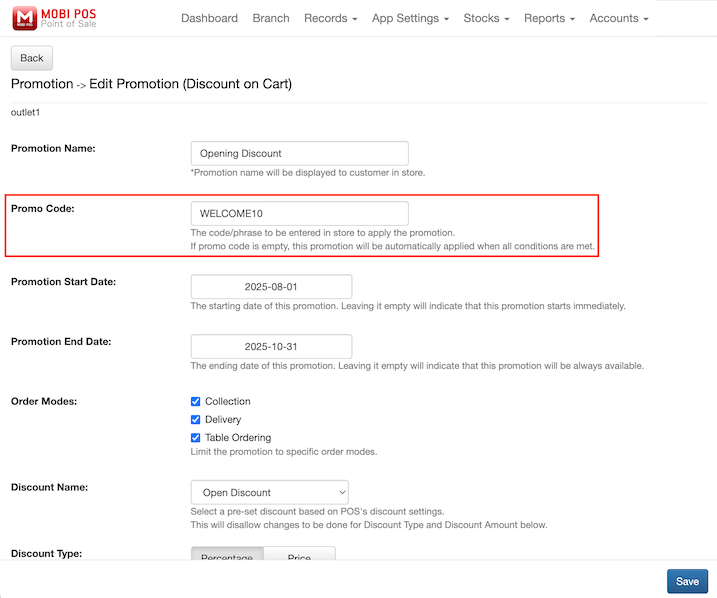Expand the Accounts dropdown menu
Screen dimensions: 717x598
619,18
